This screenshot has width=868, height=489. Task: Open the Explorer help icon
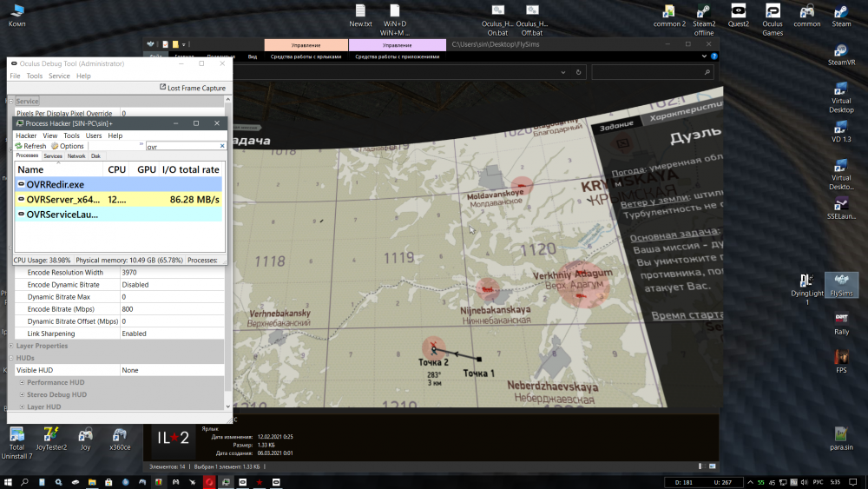click(714, 56)
